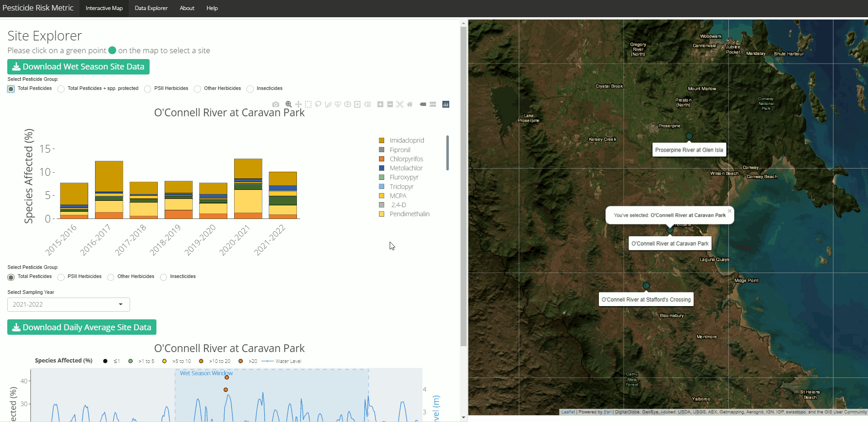Click the erase active shape icon
Image resolution: width=868 pixels, height=422 pixels.
tap(367, 104)
